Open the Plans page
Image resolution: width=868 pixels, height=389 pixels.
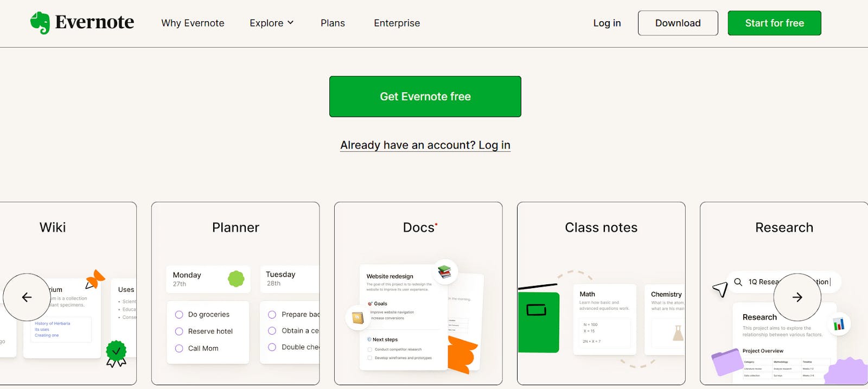333,23
